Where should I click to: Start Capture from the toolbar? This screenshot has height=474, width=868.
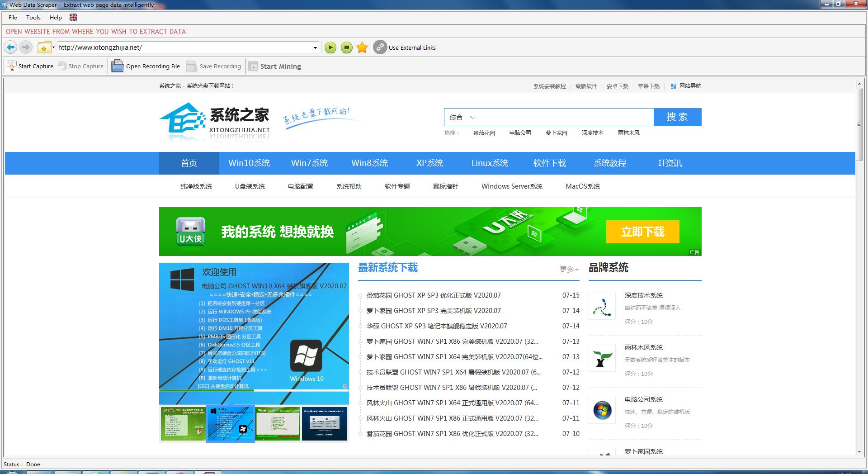click(30, 66)
